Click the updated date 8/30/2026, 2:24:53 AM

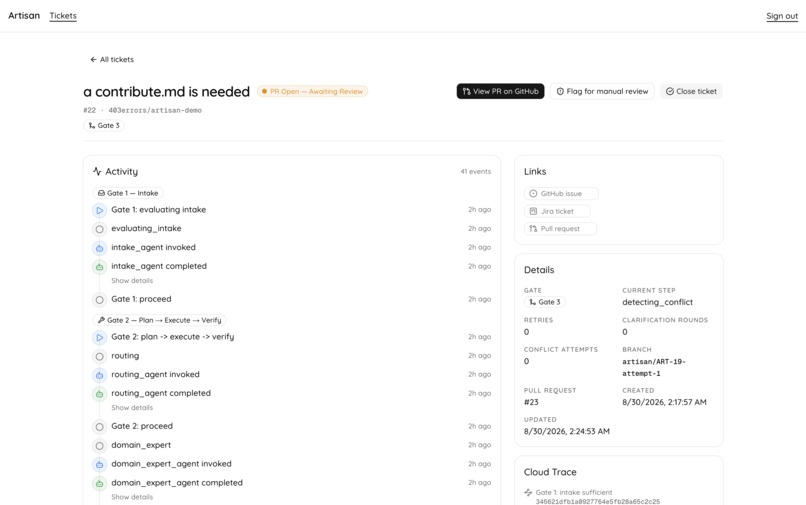pyautogui.click(x=566, y=431)
